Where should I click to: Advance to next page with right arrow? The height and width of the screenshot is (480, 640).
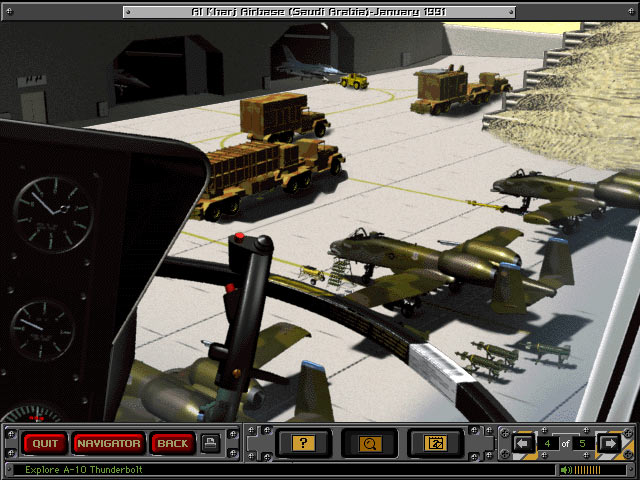(608, 443)
